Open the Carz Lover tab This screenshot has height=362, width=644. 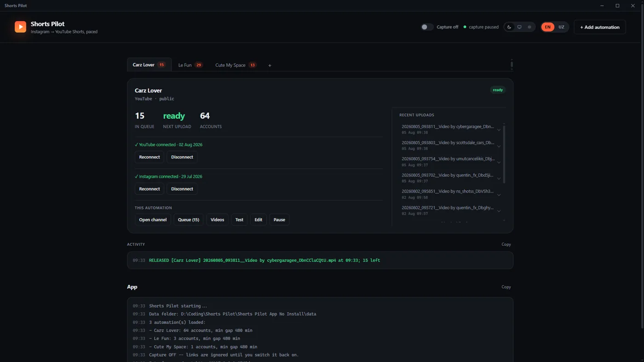coord(149,65)
